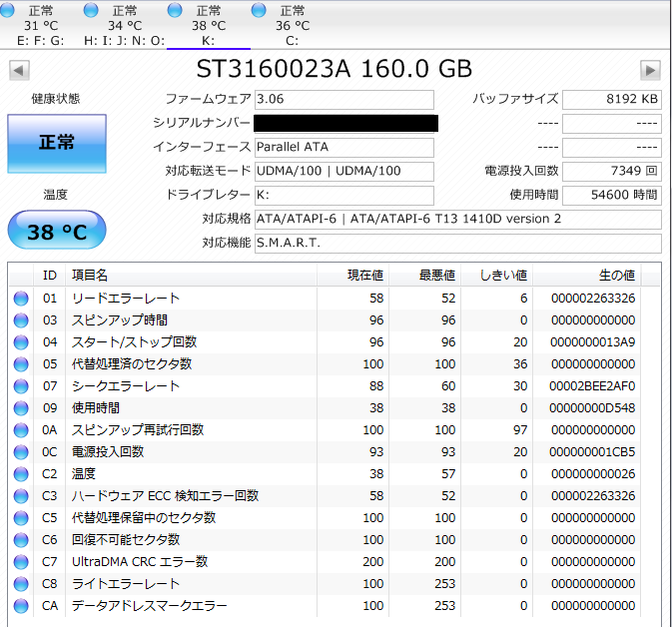Screen dimensions: 672x627
Task: Click status orb for 05 reallocated sectors row
Action: [21, 364]
